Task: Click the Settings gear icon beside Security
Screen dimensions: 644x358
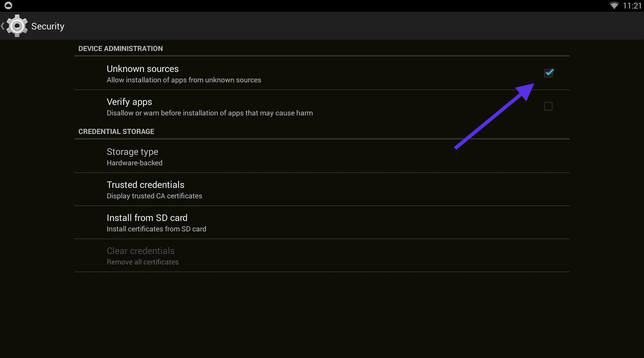Action: click(x=17, y=26)
